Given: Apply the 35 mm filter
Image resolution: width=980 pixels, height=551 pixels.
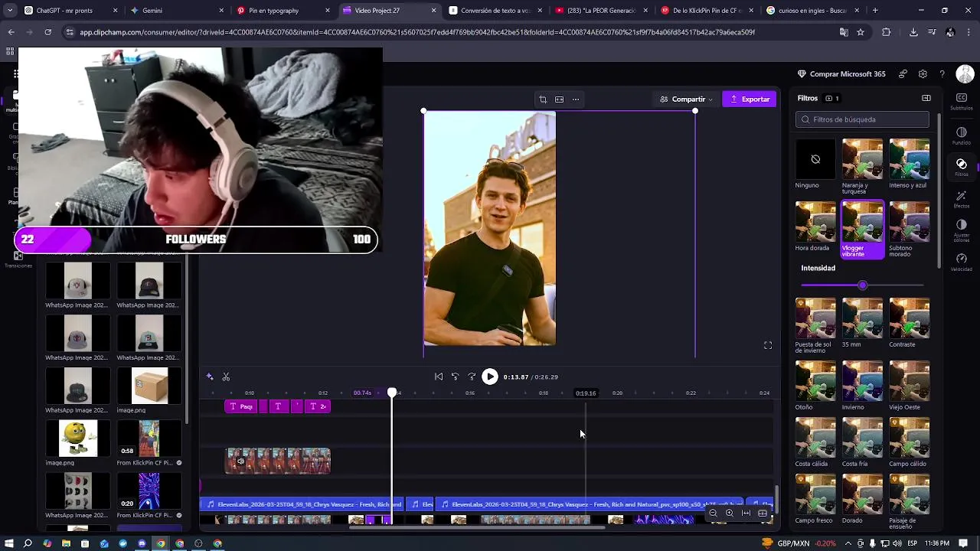Looking at the screenshot, I should pyautogui.click(x=862, y=323).
